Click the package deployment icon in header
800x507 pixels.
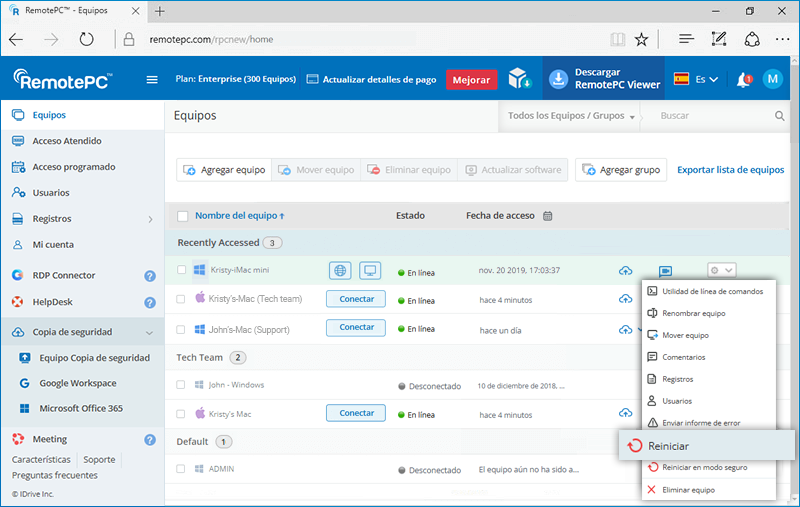click(519, 80)
